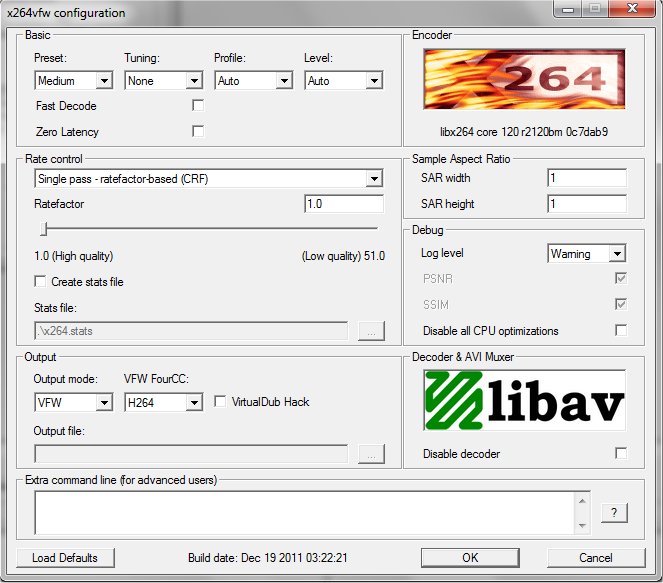Screen dimensions: 663x583
Task: Click the Ratefactor value field
Action: 344,204
